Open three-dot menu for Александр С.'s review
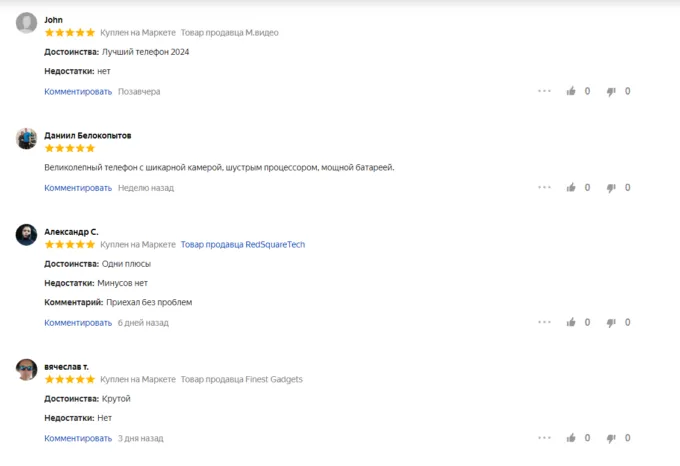 pos(544,323)
